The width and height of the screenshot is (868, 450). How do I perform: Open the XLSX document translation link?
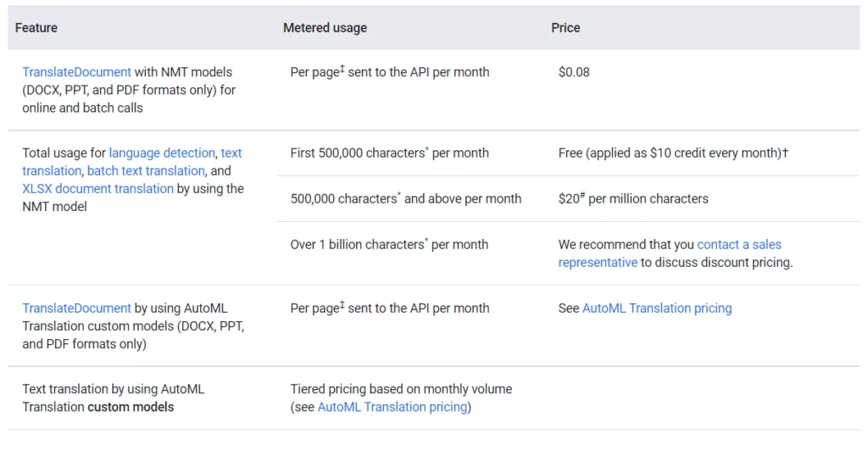tap(98, 189)
